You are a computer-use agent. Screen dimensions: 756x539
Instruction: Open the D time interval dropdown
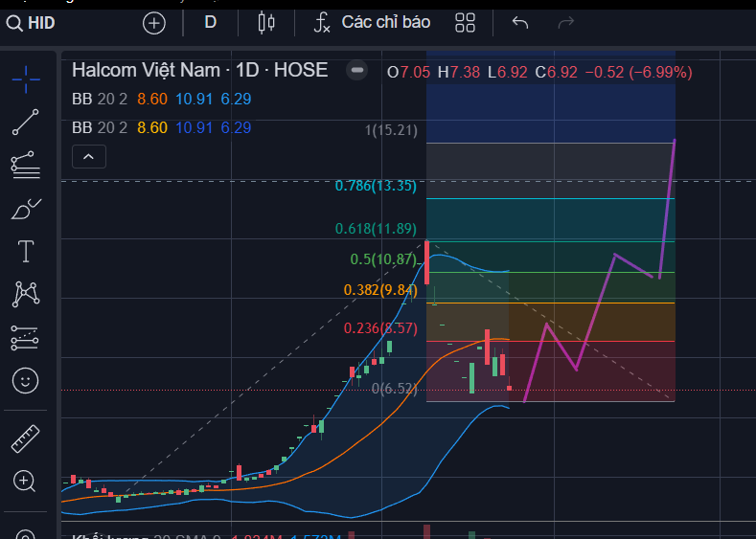click(x=211, y=22)
